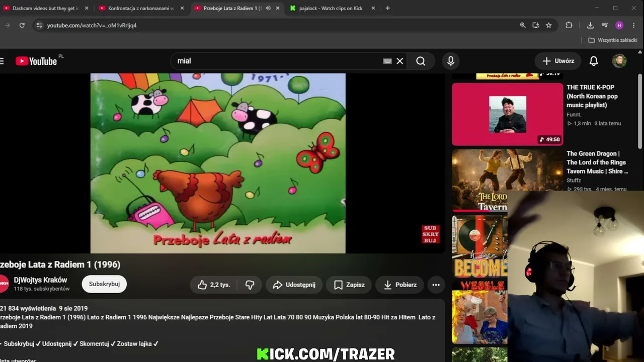The width and height of the screenshot is (644, 362).
Task: Open the browser profile avatar H
Action: 619,25
